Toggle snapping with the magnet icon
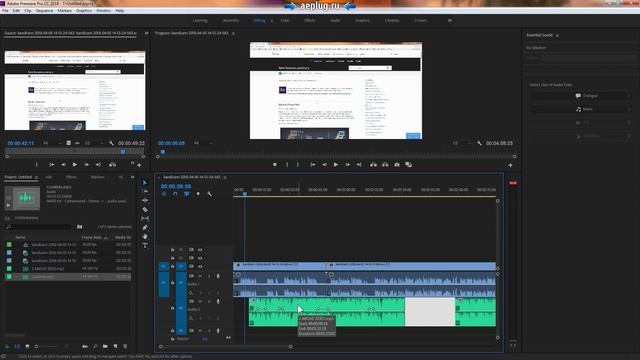This screenshot has height=360, width=640. coord(175,194)
